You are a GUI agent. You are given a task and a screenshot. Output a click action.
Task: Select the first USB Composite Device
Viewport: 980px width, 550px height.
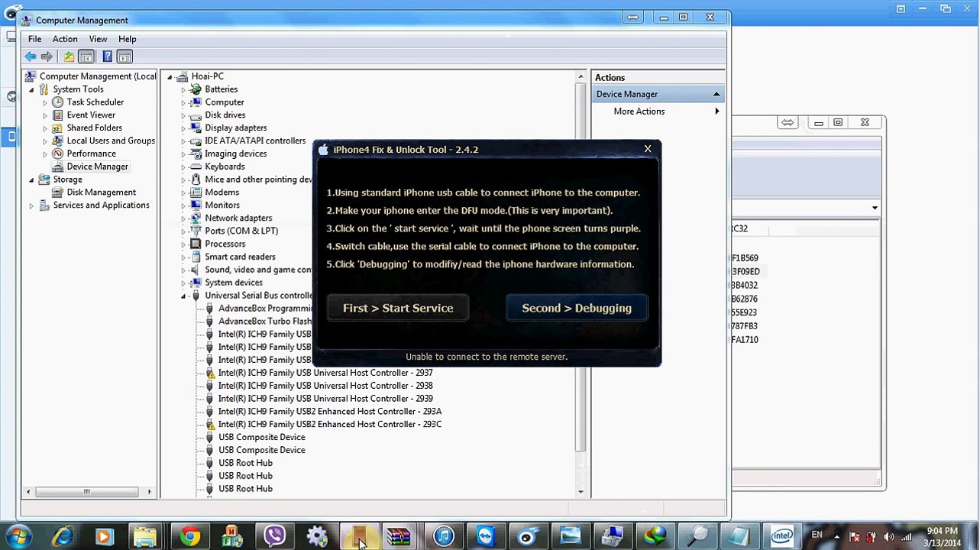(261, 437)
